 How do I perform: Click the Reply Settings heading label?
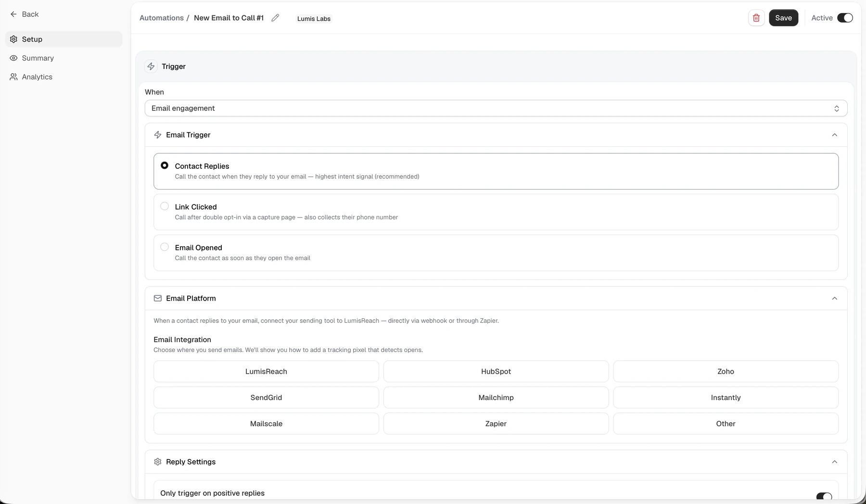tap(191, 462)
